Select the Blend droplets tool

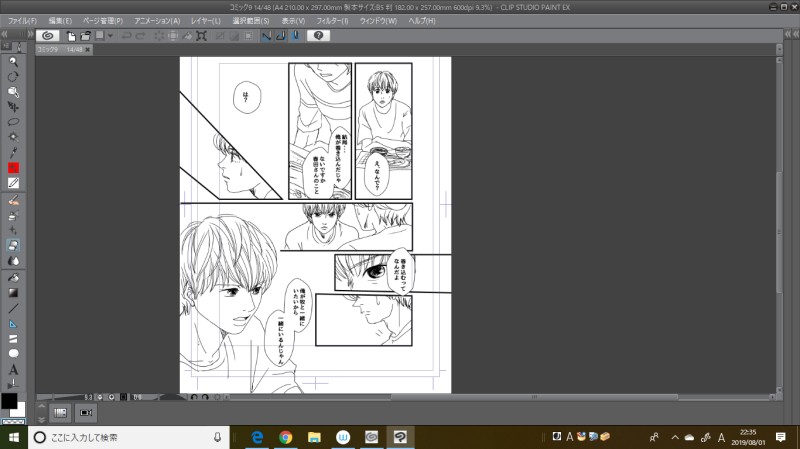pyautogui.click(x=13, y=261)
